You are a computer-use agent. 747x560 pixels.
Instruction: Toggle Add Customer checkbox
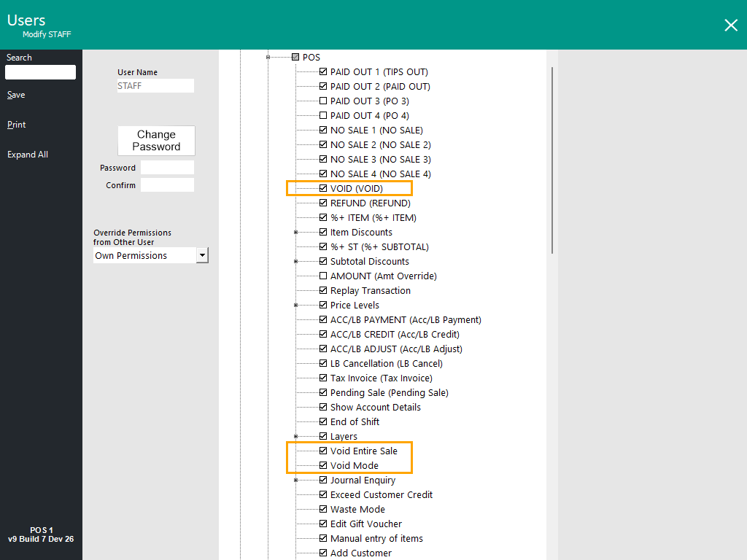point(323,553)
